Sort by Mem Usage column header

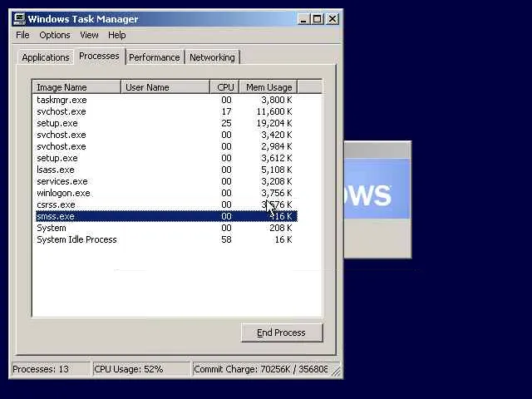click(268, 87)
